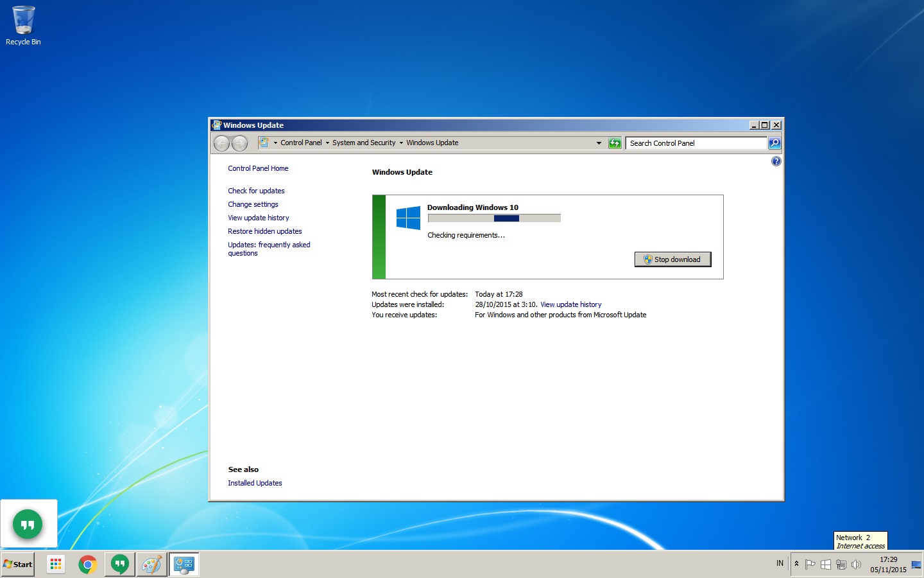Screen dimensions: 924x578
Task: Click the Back navigation arrow
Action: [x=221, y=143]
